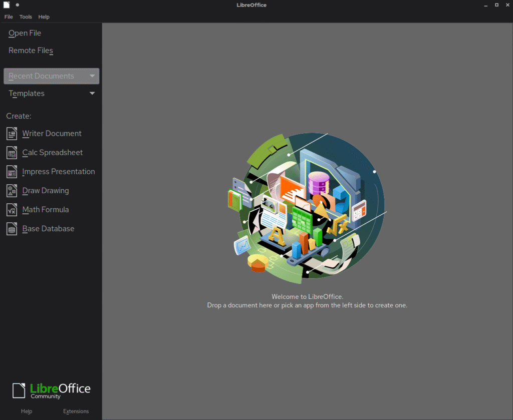513x420 pixels.
Task: Create a new Math Formula
Action: (x=46, y=210)
